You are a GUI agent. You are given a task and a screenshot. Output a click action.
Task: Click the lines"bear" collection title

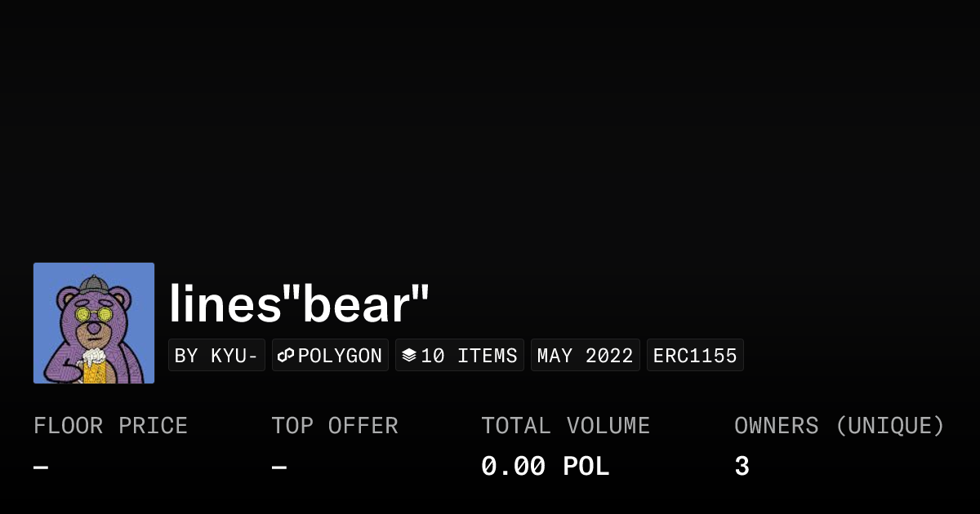coord(299,304)
